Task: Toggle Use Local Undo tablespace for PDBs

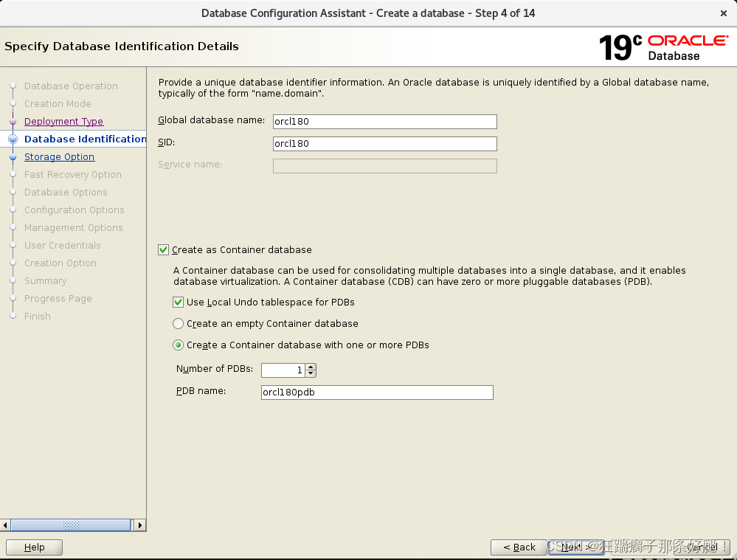Action: [x=178, y=303]
